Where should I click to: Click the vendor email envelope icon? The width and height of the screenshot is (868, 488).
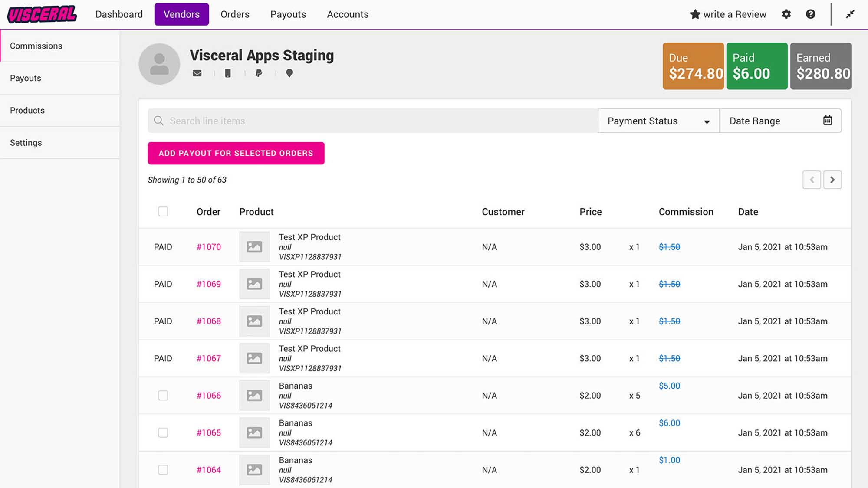(197, 73)
